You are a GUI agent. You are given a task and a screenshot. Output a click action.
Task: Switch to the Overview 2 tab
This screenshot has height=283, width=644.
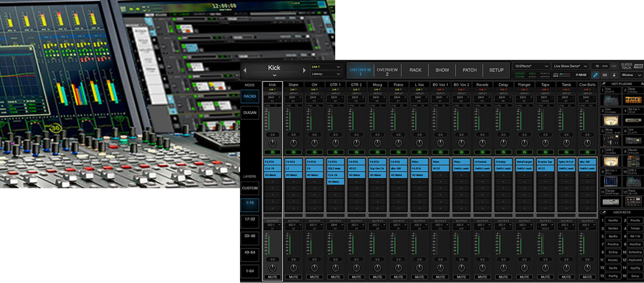click(x=387, y=72)
